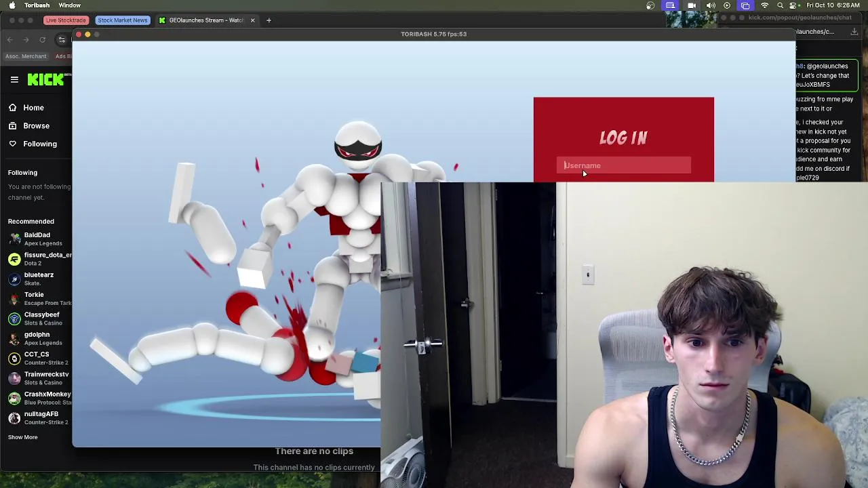Screen dimensions: 868x488
Task: Click the Home house icon
Action: (x=12, y=107)
